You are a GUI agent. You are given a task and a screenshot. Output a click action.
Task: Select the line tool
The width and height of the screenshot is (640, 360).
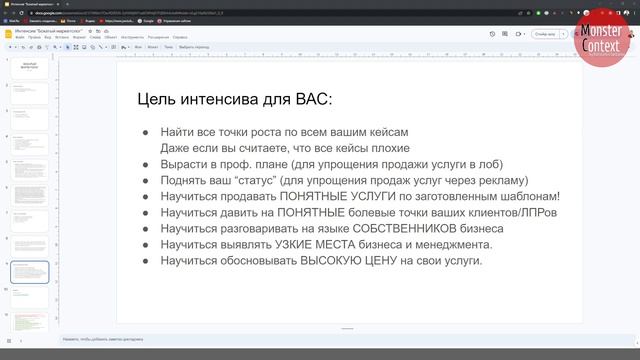pos(100,47)
